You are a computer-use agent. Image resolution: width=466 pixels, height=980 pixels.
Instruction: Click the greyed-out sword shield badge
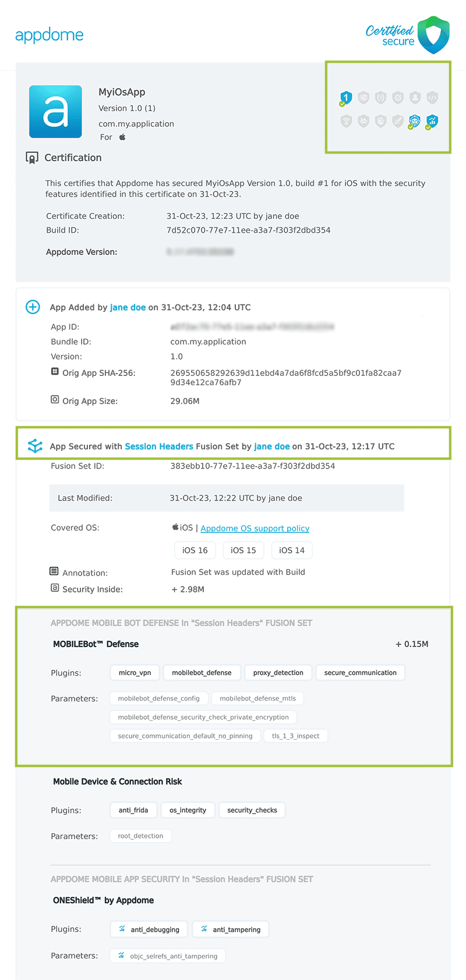[398, 121]
